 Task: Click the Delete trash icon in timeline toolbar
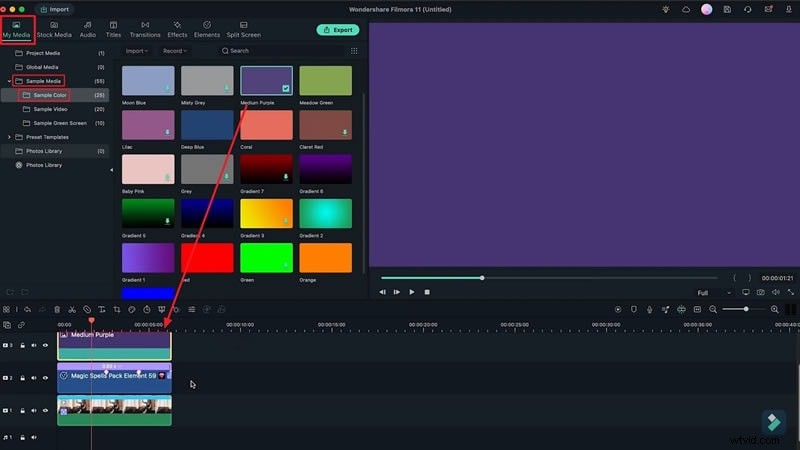[57, 310]
